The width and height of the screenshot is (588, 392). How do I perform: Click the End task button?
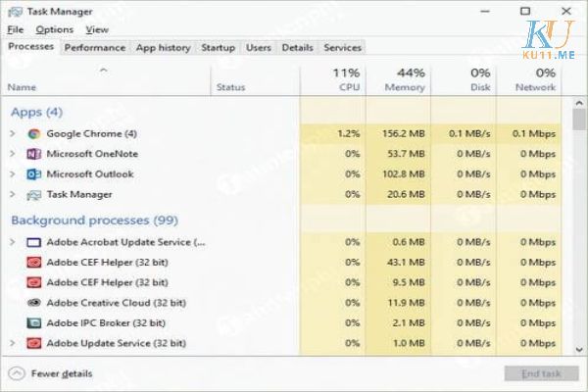tap(541, 373)
